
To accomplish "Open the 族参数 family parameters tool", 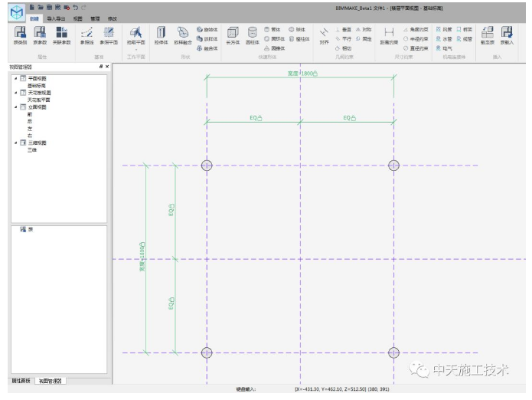I will tap(40, 36).
